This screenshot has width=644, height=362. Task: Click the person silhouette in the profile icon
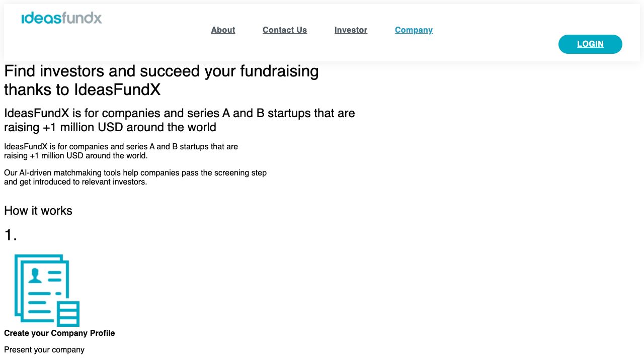tap(35, 275)
